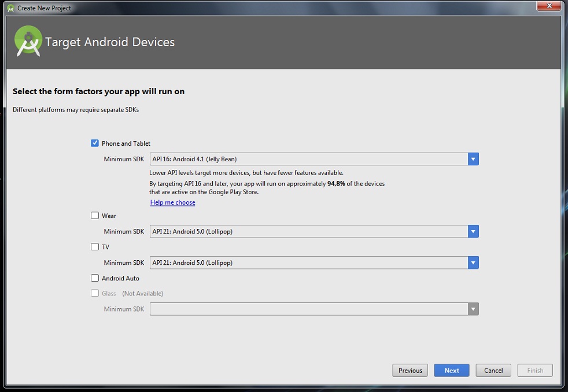Go back with the Previous button
Viewport: 568px width, 392px height.
410,370
